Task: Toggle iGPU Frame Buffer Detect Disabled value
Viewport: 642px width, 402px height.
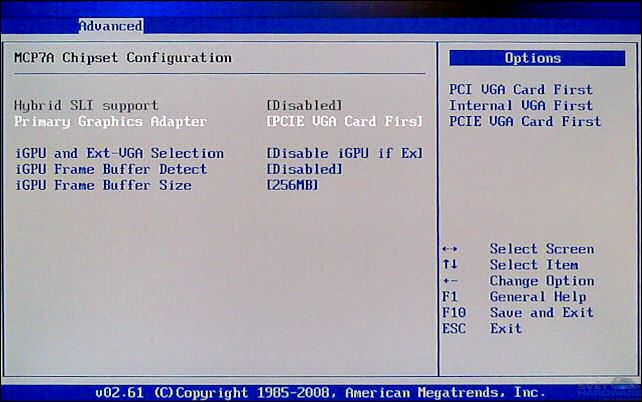Action: click(305, 169)
